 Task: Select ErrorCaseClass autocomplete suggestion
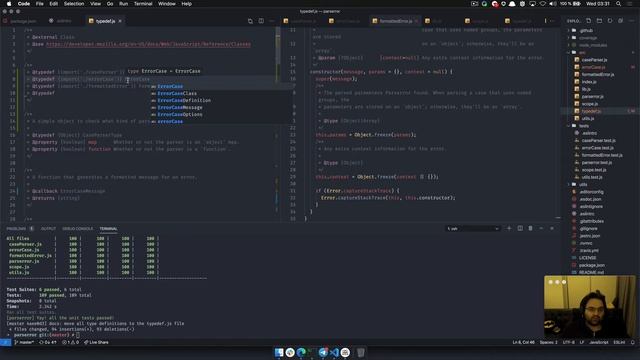click(x=177, y=93)
